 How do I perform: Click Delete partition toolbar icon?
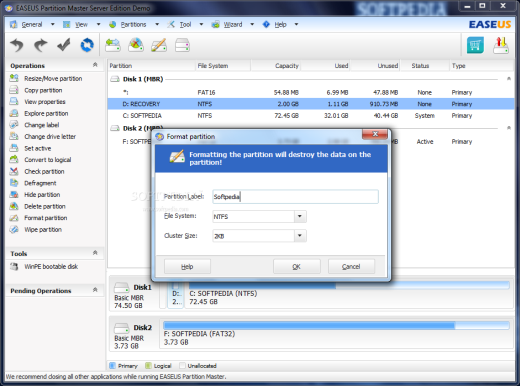pyautogui.click(x=136, y=45)
